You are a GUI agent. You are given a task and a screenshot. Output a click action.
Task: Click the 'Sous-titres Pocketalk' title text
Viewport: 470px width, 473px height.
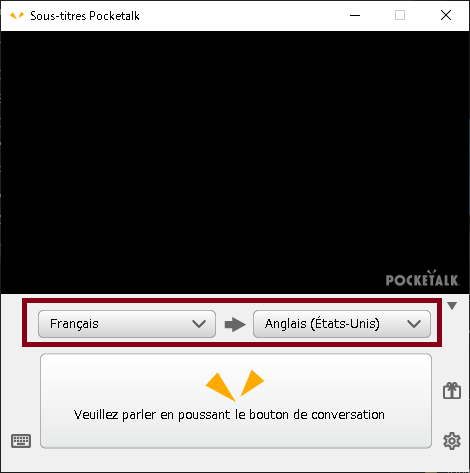pyautogui.click(x=85, y=16)
